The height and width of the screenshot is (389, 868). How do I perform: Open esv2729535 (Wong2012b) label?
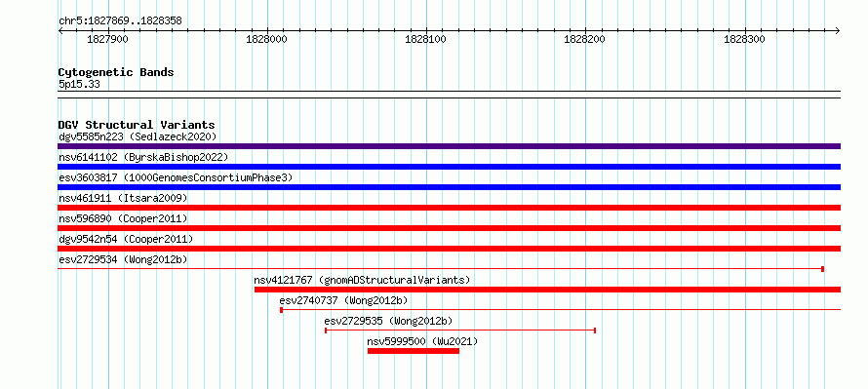[x=388, y=321]
